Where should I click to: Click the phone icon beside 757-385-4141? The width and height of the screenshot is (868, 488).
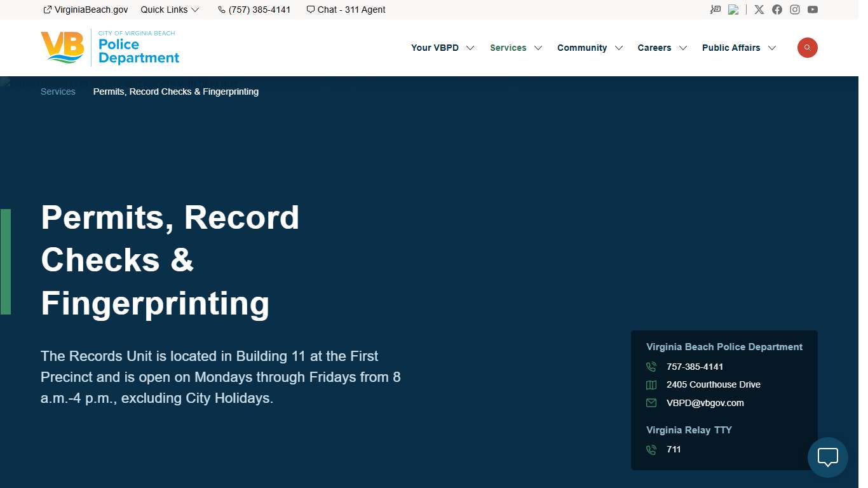click(651, 367)
